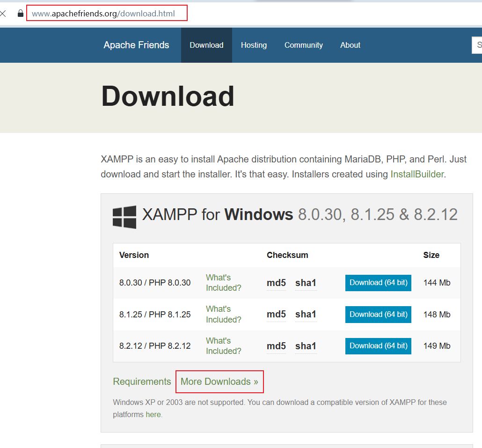Open What's Included for 8.2.12

(x=223, y=346)
